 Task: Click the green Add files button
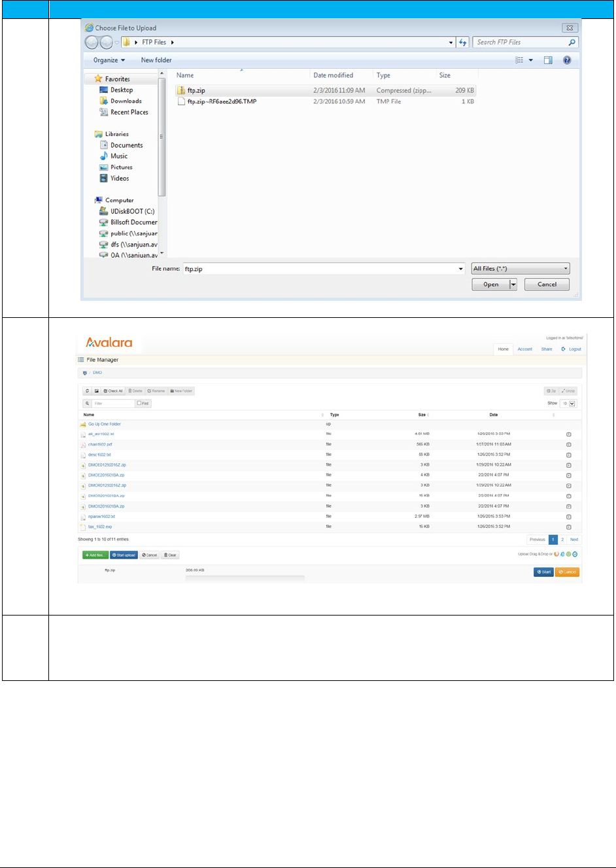95,555
